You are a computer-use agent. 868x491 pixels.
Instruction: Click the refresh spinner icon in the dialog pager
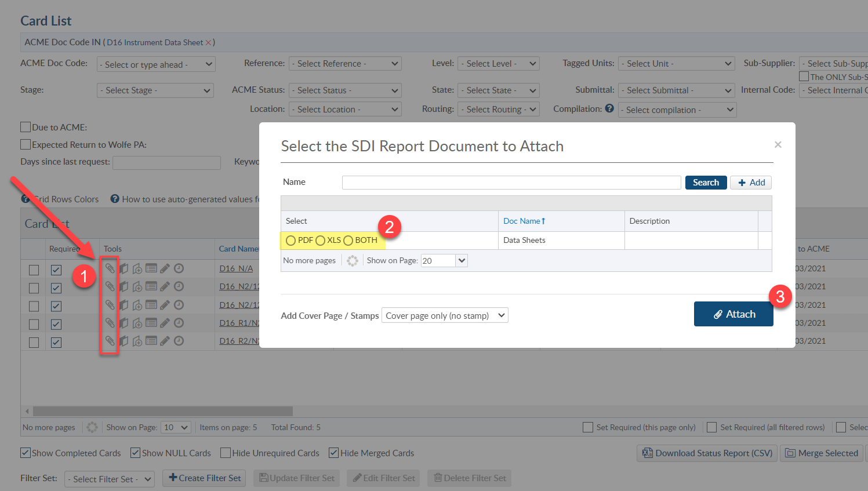pyautogui.click(x=353, y=261)
